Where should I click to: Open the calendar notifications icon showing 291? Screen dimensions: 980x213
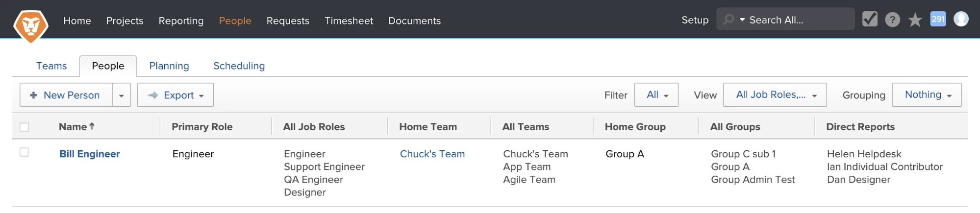coord(938,19)
